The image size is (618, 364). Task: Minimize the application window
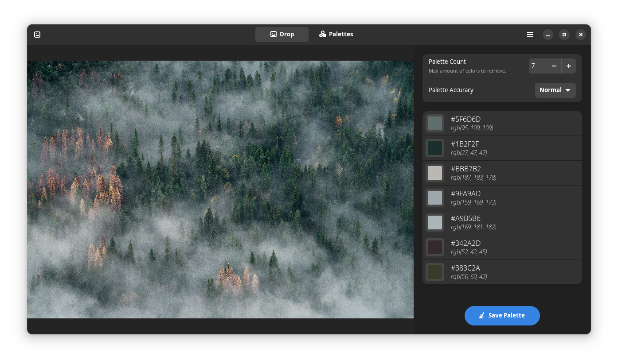click(x=548, y=35)
